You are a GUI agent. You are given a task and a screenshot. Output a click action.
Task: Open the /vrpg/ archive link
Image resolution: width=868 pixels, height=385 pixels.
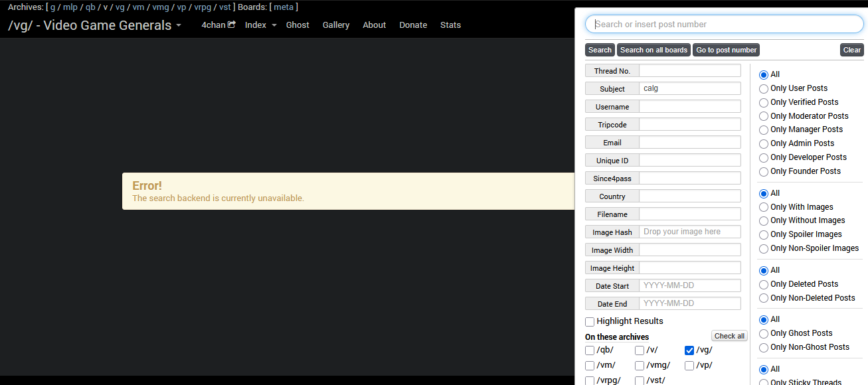tap(203, 7)
